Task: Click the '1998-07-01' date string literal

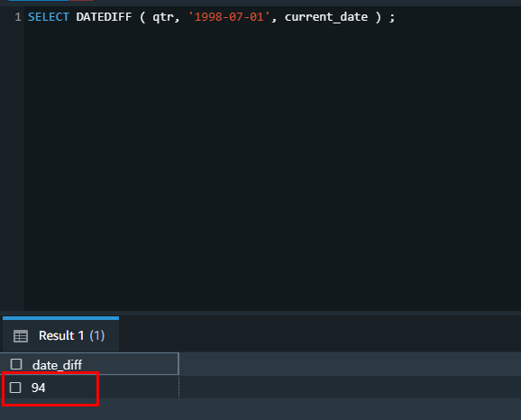Action: (x=229, y=16)
